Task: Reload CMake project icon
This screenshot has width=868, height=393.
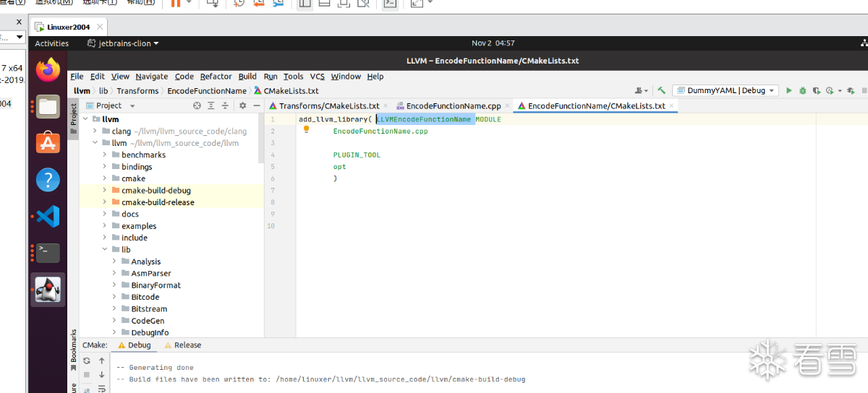Action: coord(87,360)
